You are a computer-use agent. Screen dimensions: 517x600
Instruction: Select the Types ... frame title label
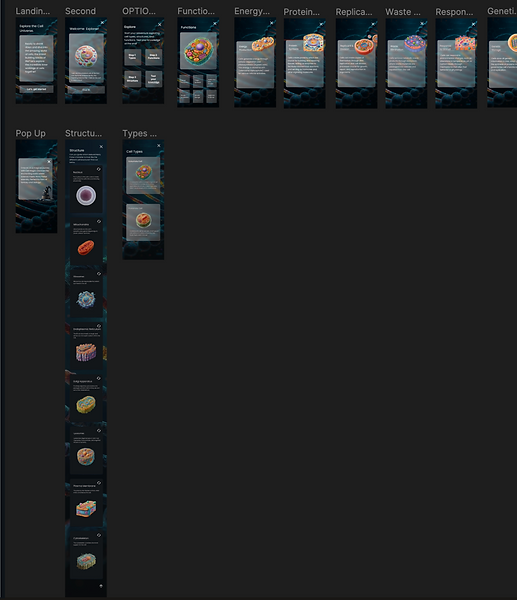tap(140, 133)
